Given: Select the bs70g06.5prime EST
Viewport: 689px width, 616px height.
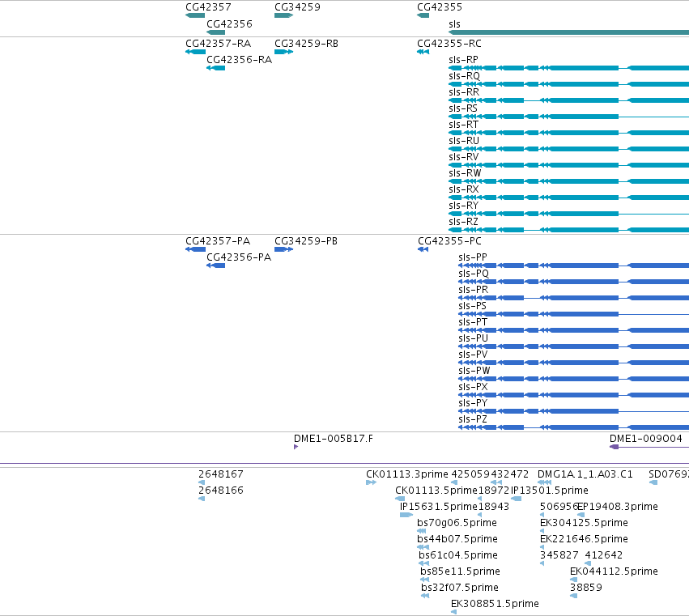Looking at the screenshot, I should tap(422, 531).
